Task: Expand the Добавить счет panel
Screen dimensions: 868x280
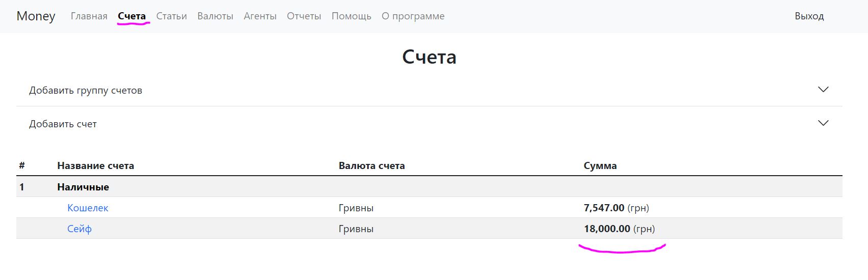Action: [63, 124]
